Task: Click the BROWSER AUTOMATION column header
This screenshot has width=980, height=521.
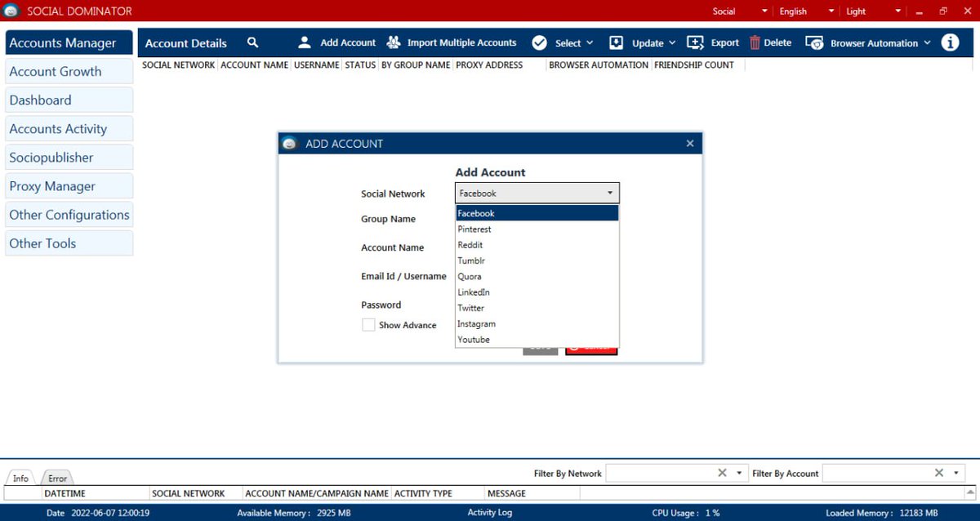Action: coord(599,65)
